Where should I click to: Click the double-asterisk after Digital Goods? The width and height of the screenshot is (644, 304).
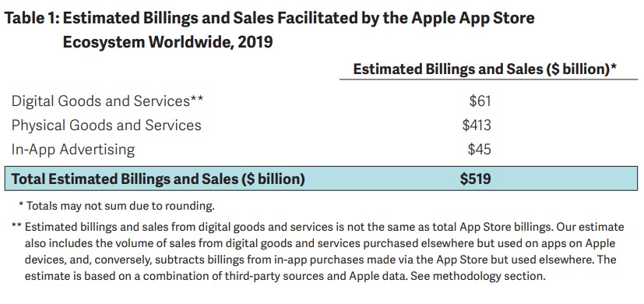(197, 99)
